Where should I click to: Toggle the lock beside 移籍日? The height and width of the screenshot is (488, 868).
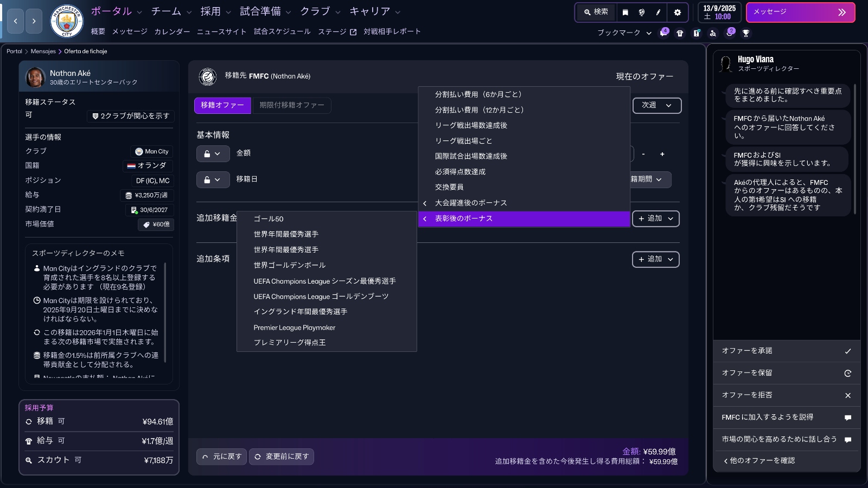[x=212, y=180]
